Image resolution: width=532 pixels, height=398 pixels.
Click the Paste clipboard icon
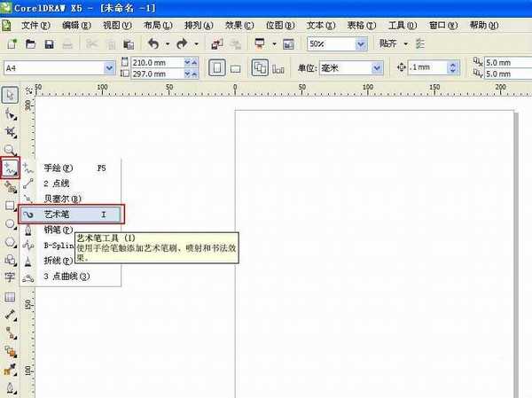[129, 44]
